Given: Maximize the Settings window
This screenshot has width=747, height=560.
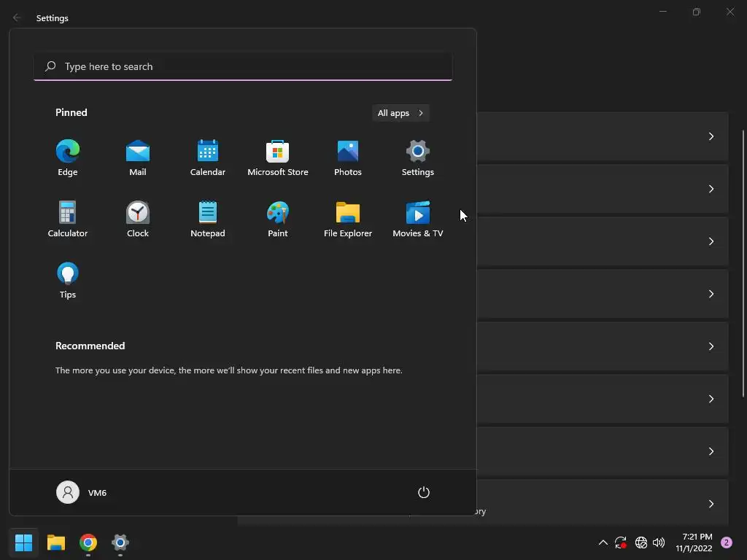Looking at the screenshot, I should click(x=697, y=12).
